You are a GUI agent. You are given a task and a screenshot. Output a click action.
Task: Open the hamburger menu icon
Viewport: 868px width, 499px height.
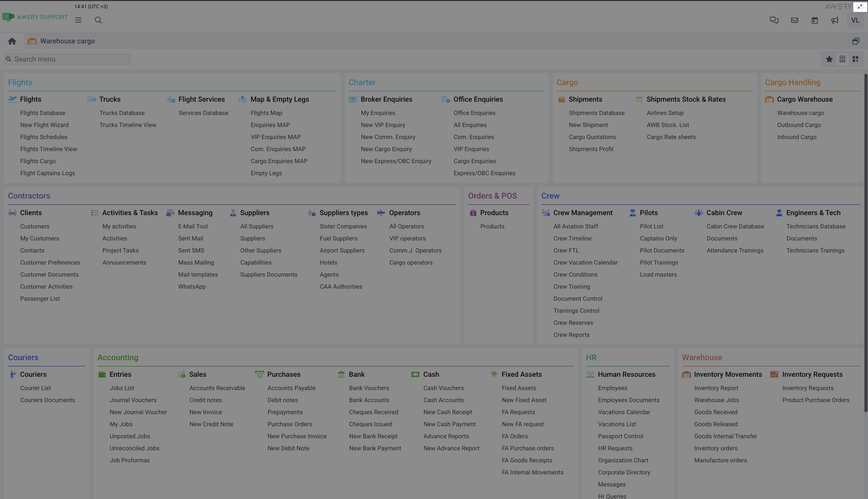78,20
